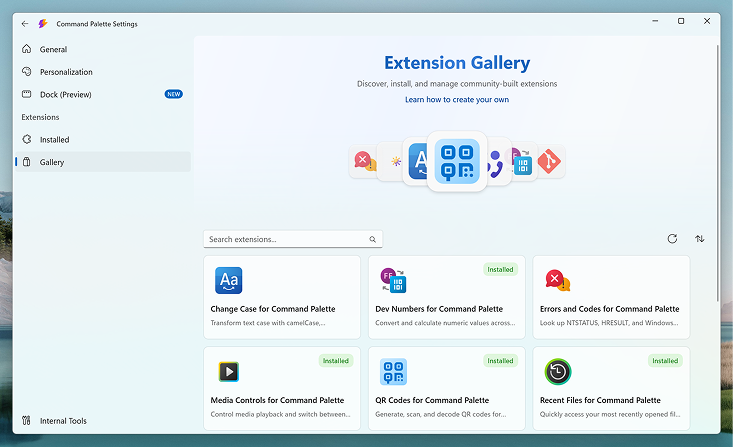This screenshot has height=447, width=733.
Task: Click the NEW badge on Dock
Action: coord(173,94)
